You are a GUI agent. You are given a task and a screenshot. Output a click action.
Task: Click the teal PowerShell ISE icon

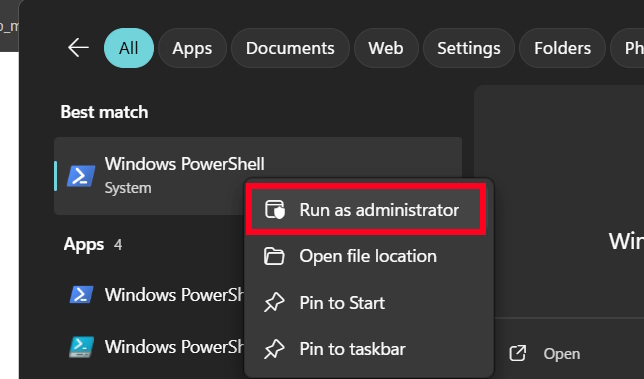point(81,347)
